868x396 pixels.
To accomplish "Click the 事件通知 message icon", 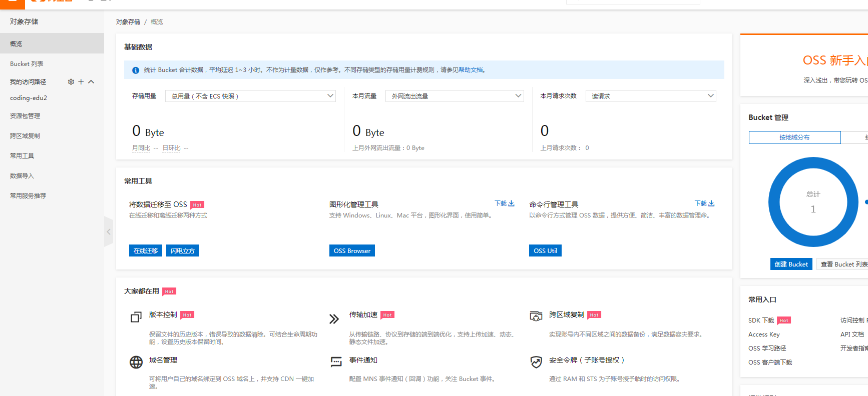I will click(x=336, y=362).
